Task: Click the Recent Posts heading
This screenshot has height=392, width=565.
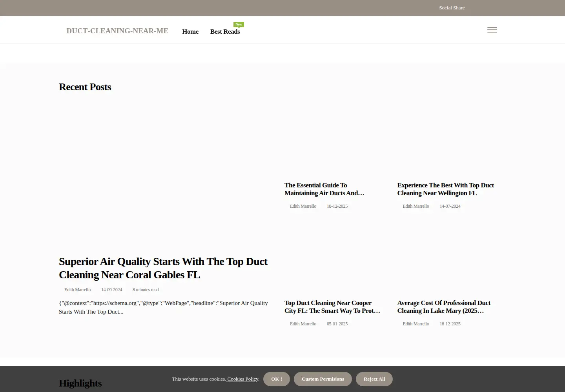Action: pyautogui.click(x=85, y=87)
